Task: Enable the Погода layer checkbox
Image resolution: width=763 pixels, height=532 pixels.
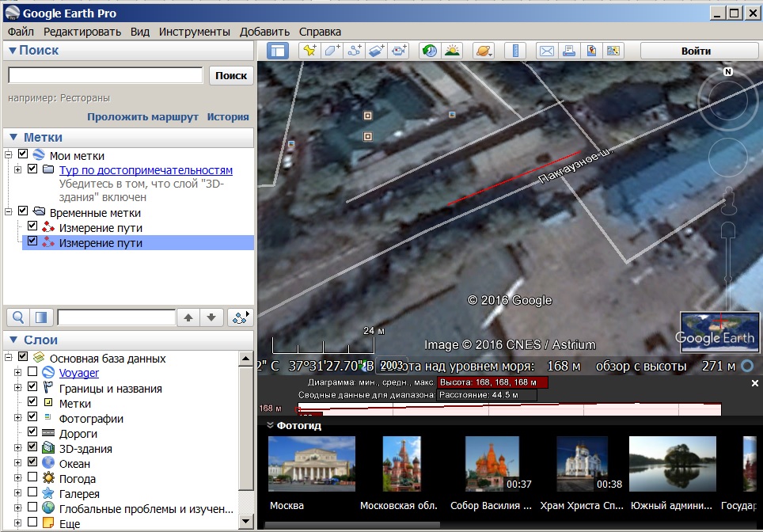Action: pyautogui.click(x=32, y=478)
